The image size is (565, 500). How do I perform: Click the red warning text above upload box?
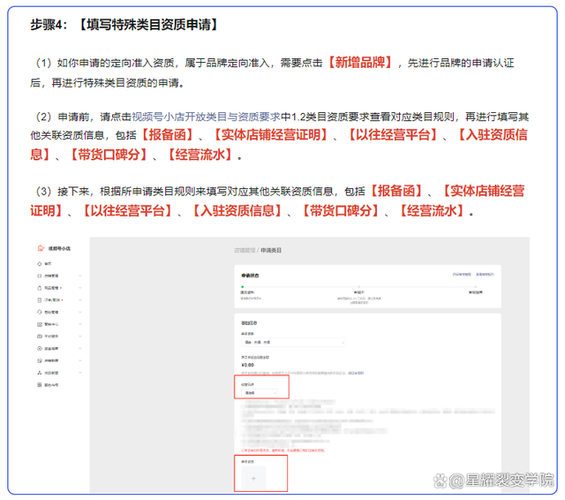click(283, 450)
